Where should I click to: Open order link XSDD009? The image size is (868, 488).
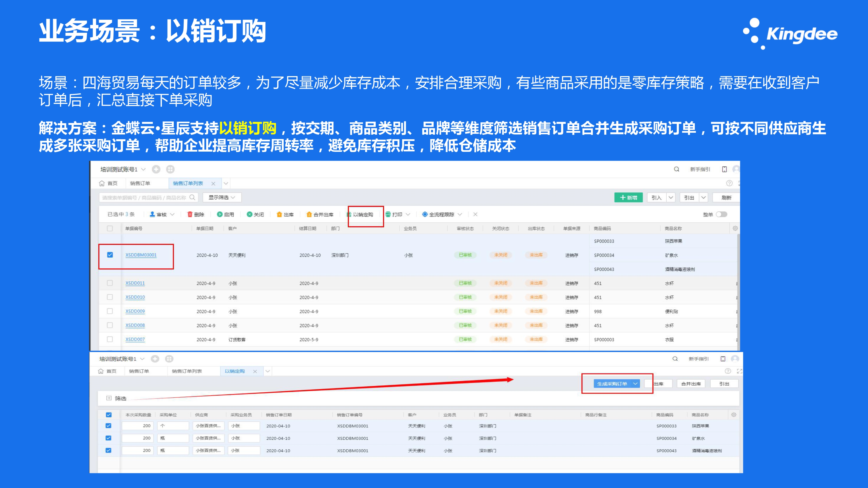point(135,311)
